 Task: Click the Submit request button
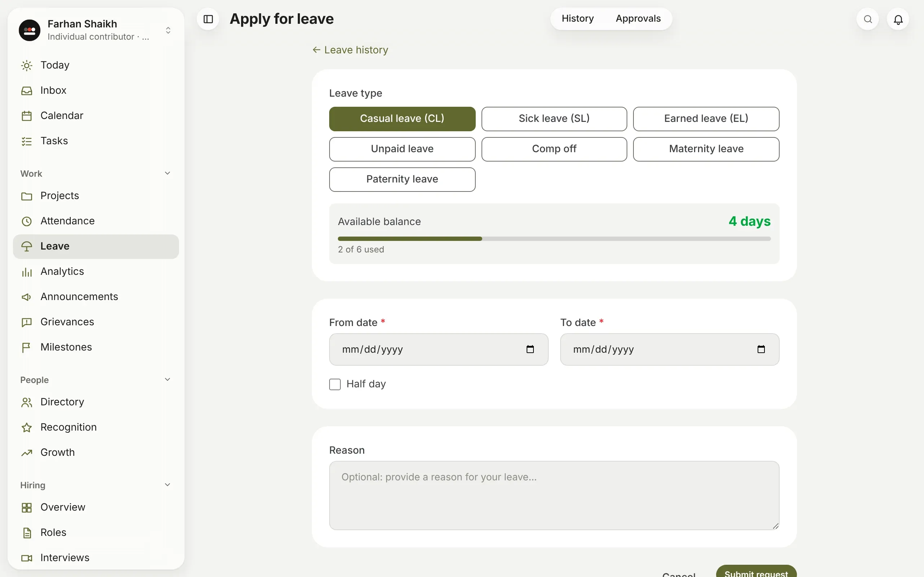point(756,571)
